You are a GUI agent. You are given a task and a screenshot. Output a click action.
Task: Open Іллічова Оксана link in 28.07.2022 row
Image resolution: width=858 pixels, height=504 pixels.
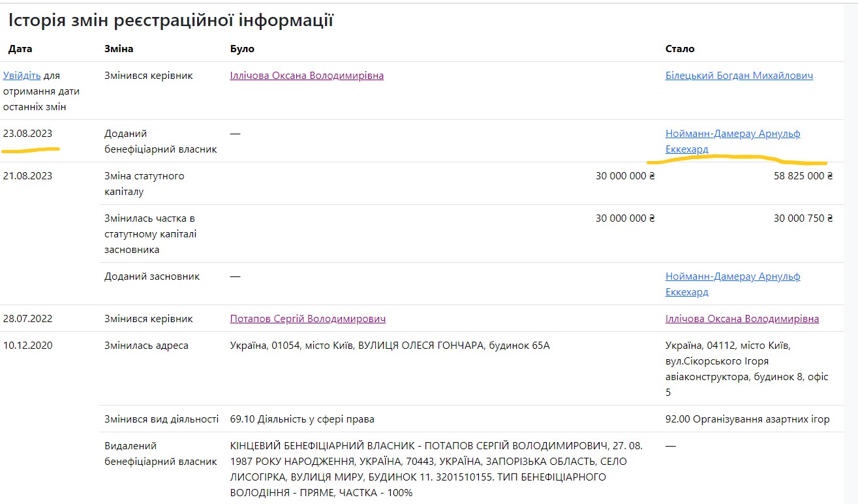[x=742, y=319]
